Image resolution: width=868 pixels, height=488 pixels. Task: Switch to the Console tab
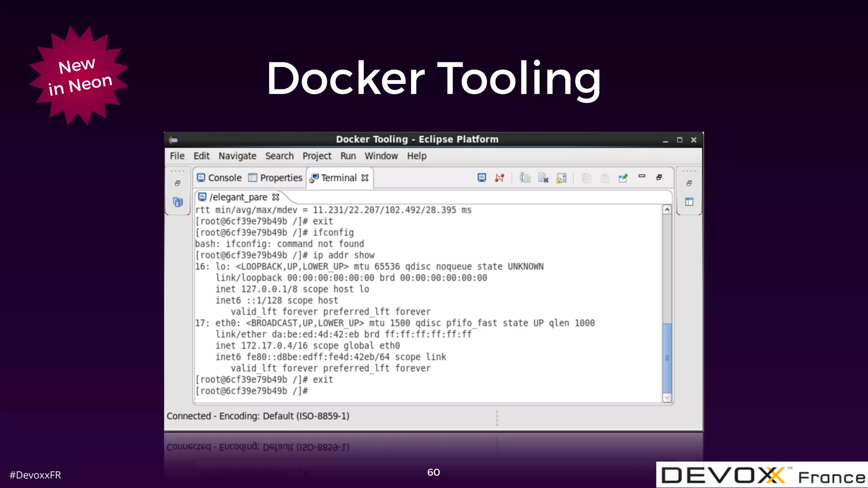(219, 178)
